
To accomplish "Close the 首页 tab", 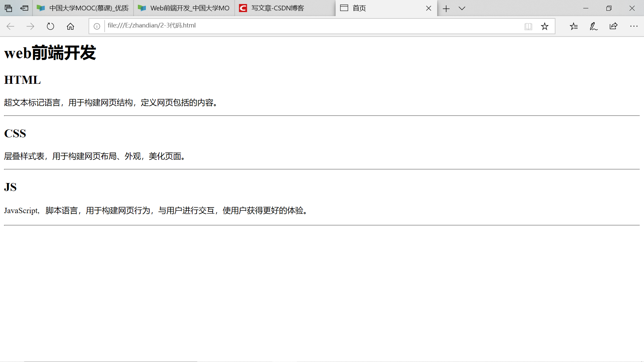I will [x=429, y=8].
